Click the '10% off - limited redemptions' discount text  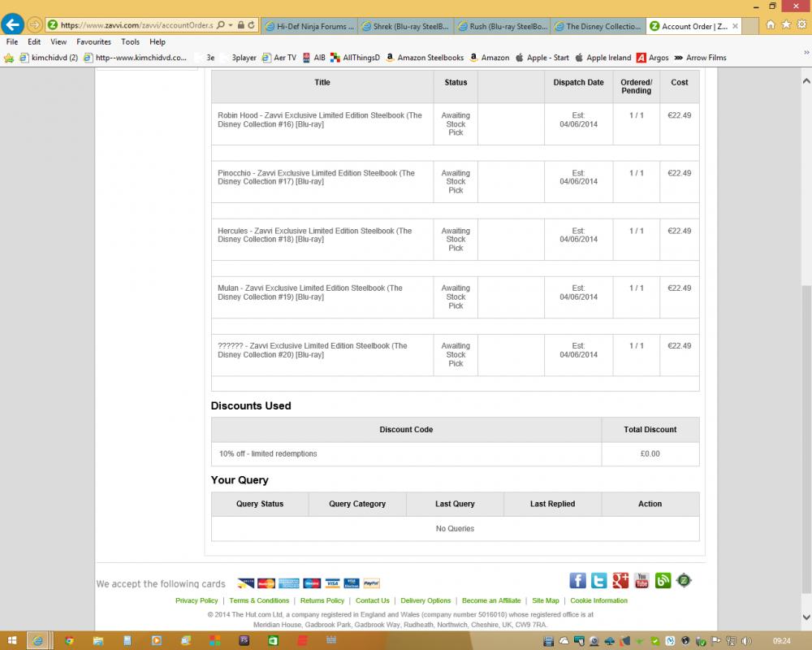268,453
